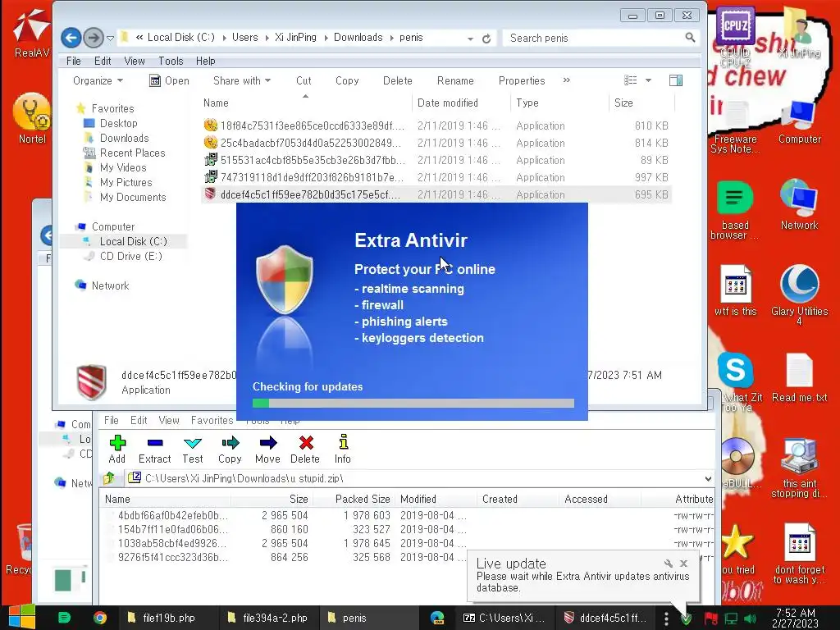Open the Explorer Edit menu

point(103,61)
